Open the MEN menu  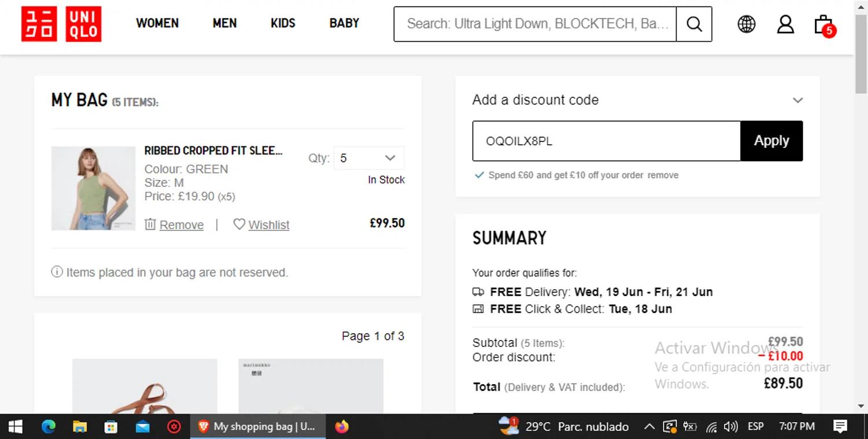coord(225,23)
